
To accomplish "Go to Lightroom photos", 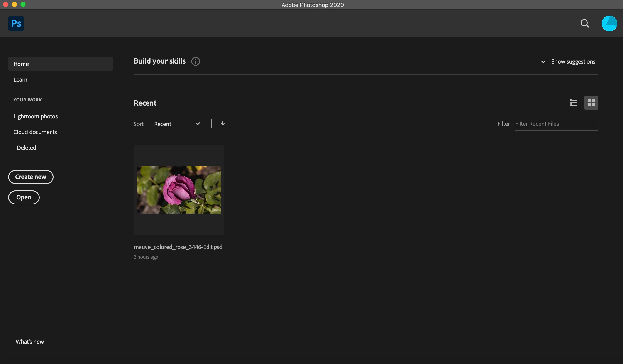I will [x=35, y=116].
